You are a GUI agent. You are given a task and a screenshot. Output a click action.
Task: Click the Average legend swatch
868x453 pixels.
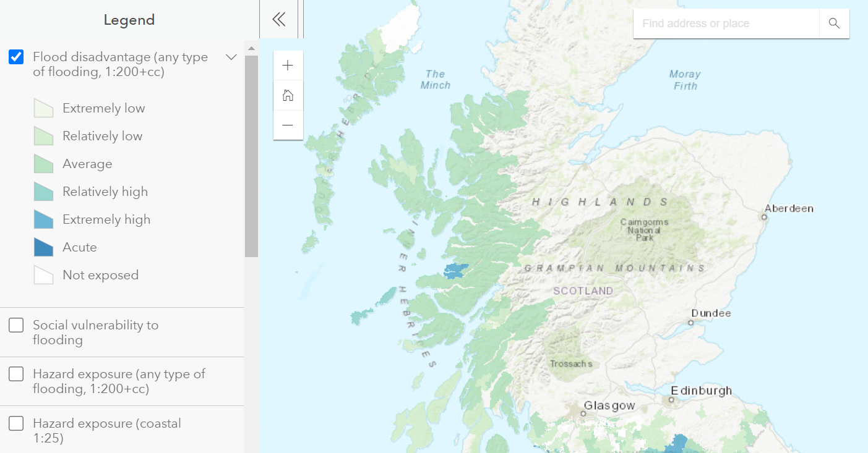pyautogui.click(x=43, y=164)
